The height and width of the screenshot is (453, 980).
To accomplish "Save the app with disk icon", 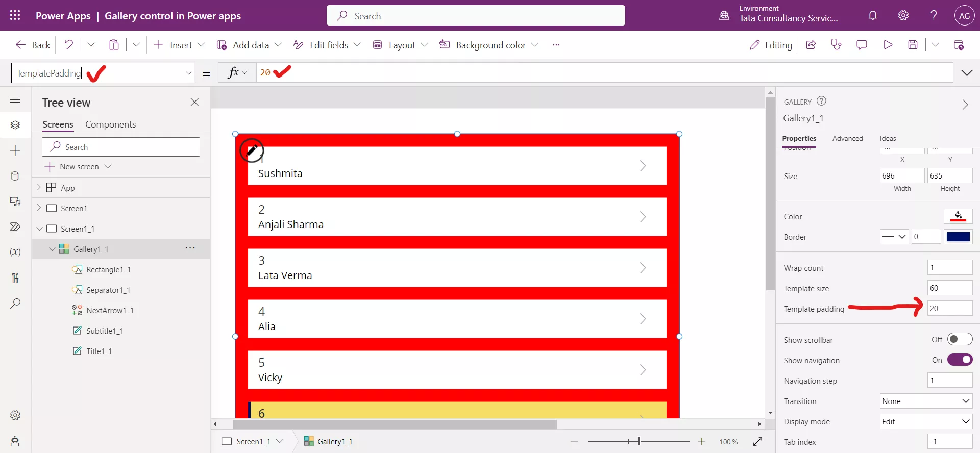I will pyautogui.click(x=913, y=45).
